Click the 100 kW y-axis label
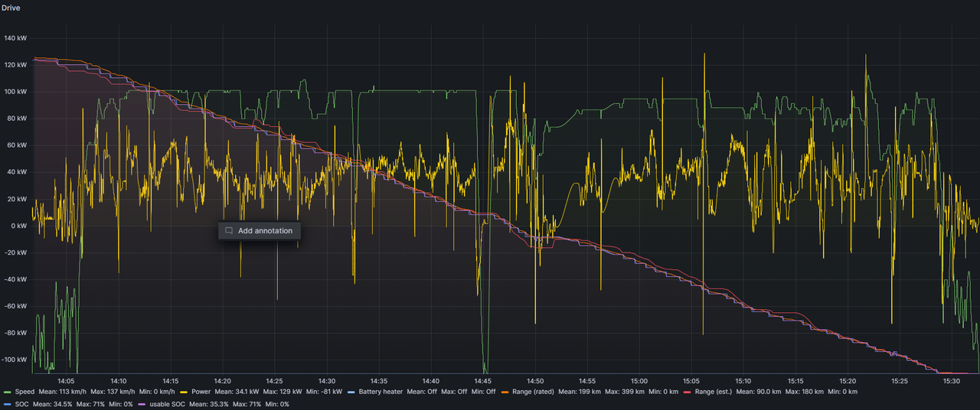 pos(15,92)
